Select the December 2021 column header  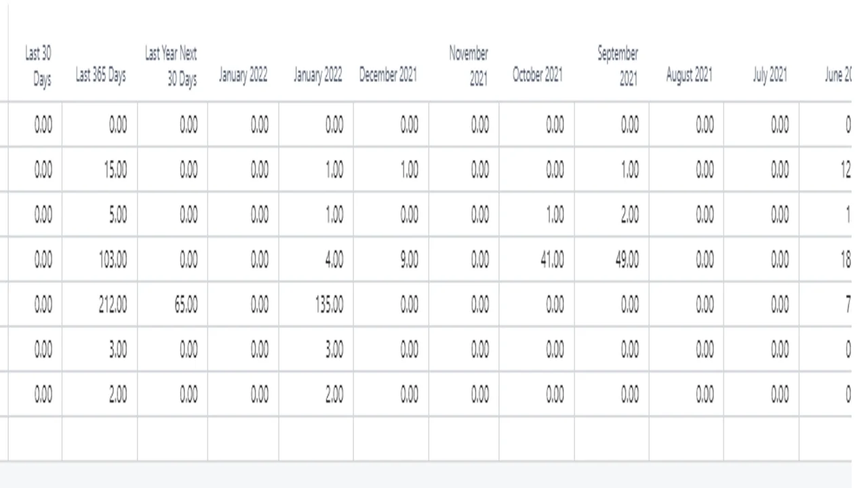[x=388, y=75]
